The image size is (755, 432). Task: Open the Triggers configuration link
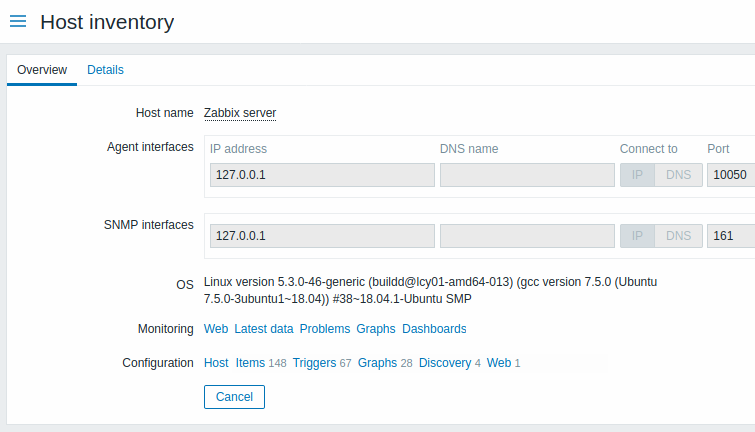(314, 363)
